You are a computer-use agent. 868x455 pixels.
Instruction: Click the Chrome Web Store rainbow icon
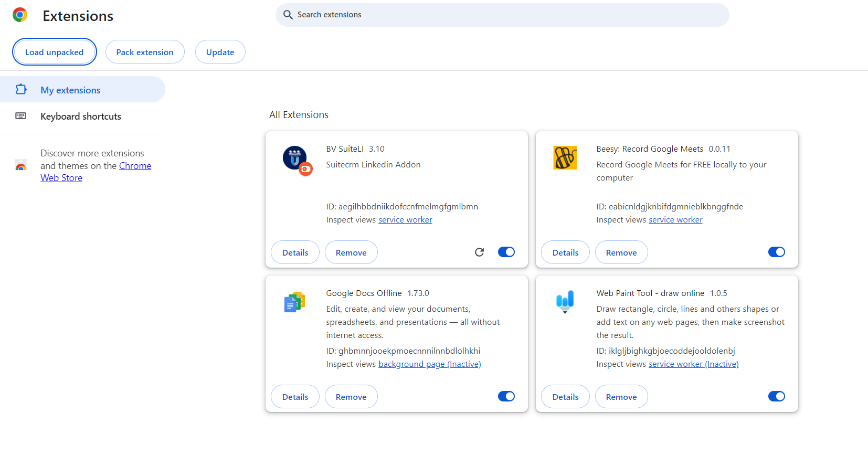(21, 165)
